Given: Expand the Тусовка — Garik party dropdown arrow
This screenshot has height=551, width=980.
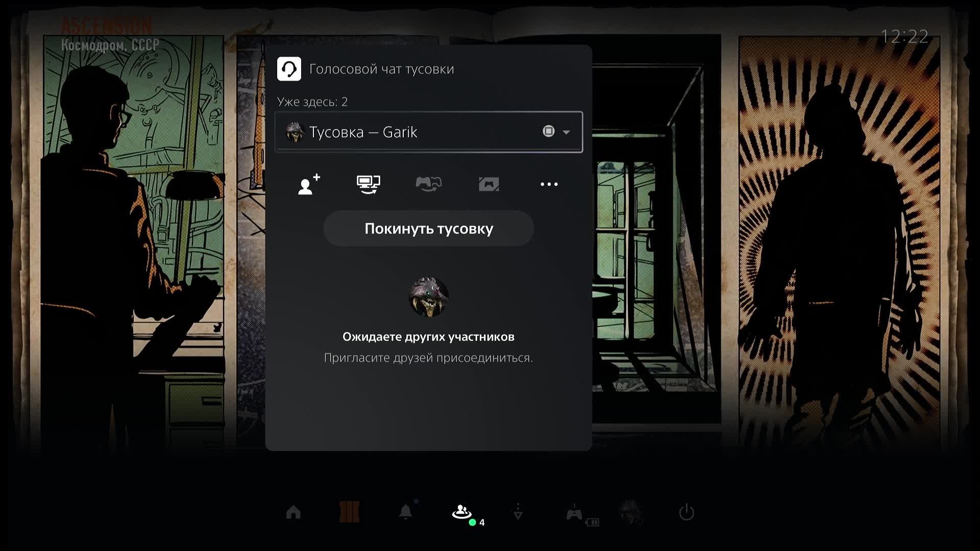Looking at the screenshot, I should click(566, 132).
